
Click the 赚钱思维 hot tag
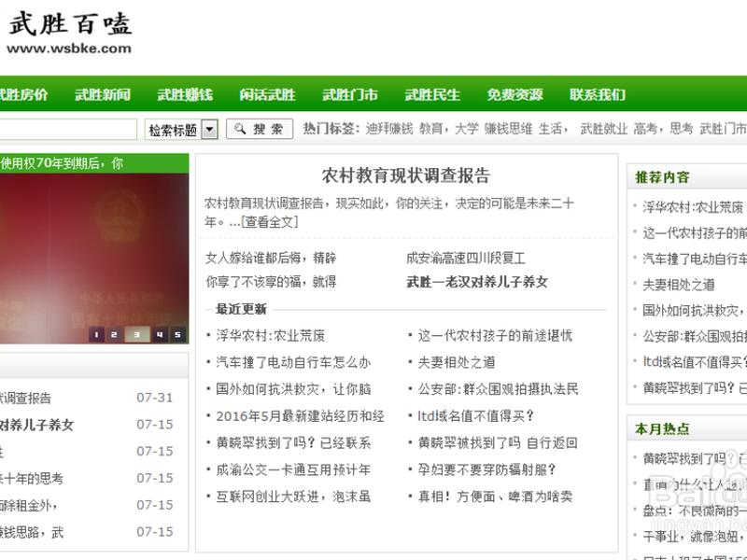pyautogui.click(x=508, y=129)
